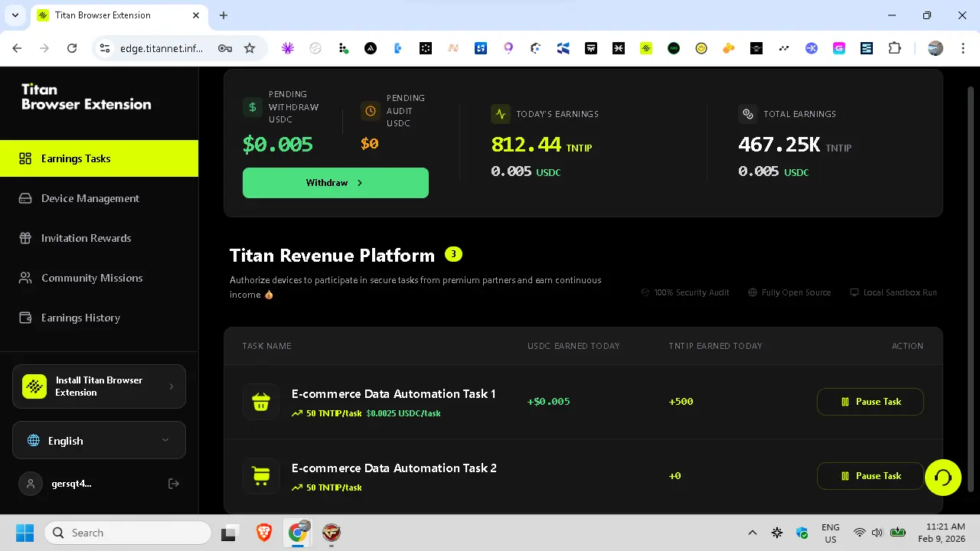Open the saved passwords key icon
Viewport: 980px width, 551px height.
pyautogui.click(x=225, y=48)
